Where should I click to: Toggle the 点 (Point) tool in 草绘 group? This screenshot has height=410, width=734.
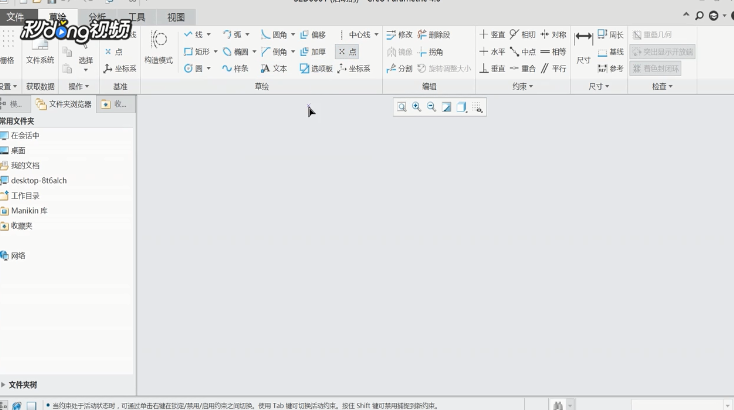347,51
